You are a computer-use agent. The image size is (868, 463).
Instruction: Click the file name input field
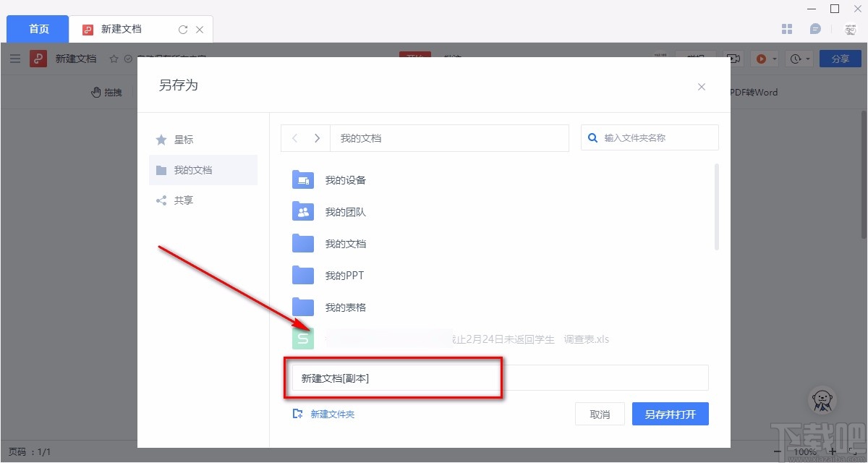(x=499, y=378)
